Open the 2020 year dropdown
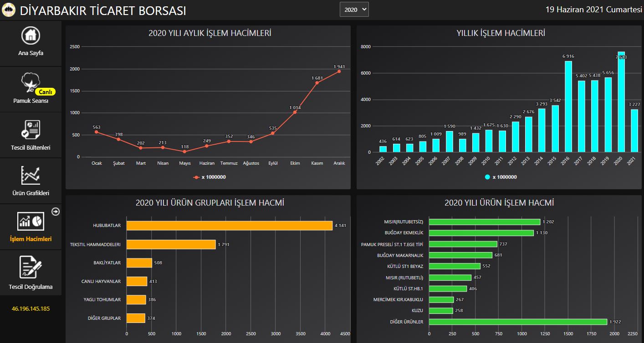The image size is (644, 343). [x=354, y=10]
